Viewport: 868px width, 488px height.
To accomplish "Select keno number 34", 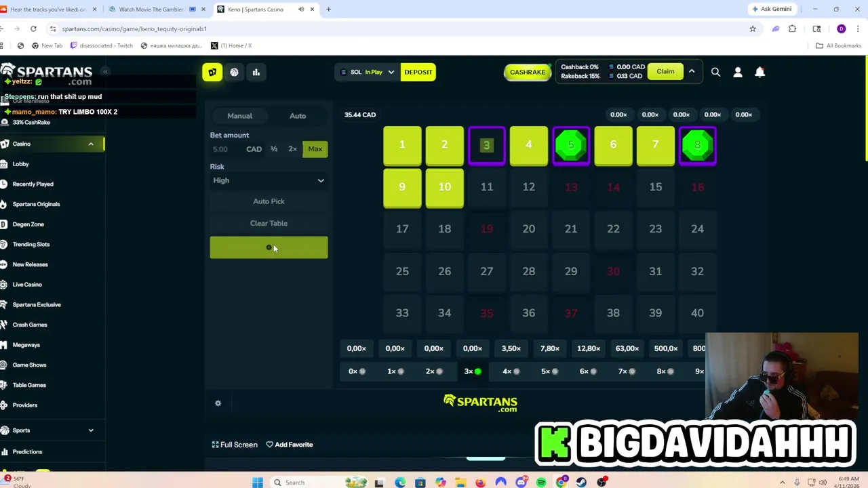I will 444,313.
